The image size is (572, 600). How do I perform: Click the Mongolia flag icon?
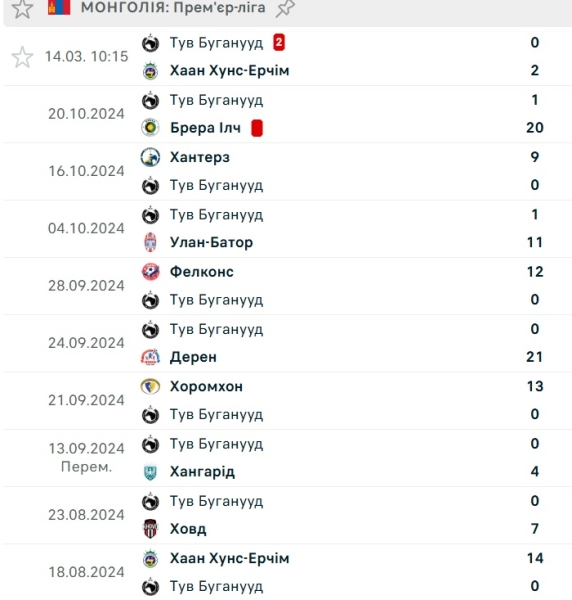(x=59, y=7)
